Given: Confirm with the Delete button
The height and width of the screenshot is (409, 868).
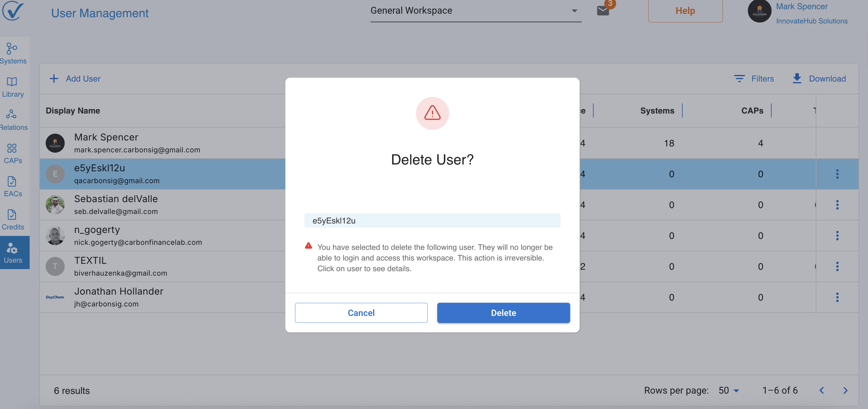Looking at the screenshot, I should (503, 313).
